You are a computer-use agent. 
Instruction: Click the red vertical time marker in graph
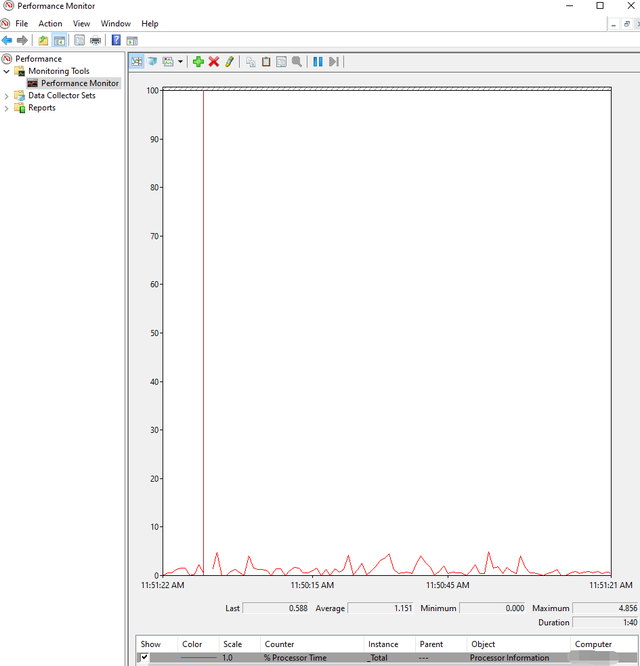click(203, 333)
